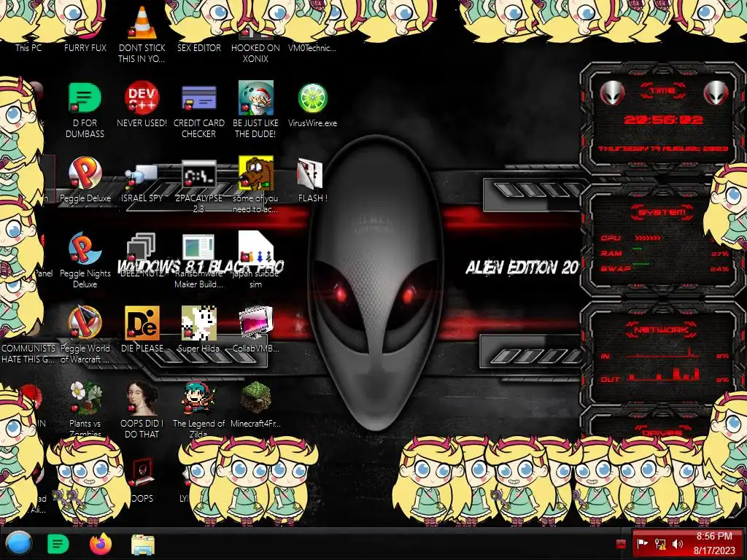Click the OUT traffic graph in NETWORK gadget
Screen dimensions: 747x560
(663, 374)
